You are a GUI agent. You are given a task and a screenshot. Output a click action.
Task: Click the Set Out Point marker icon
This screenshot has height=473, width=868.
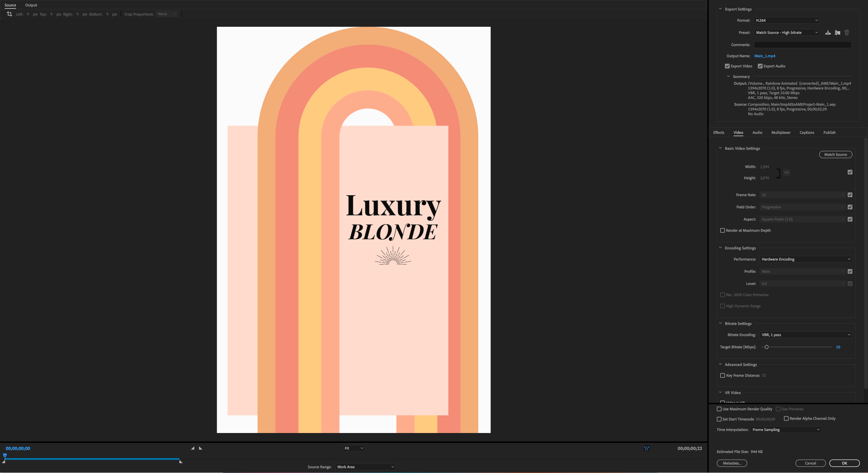click(200, 448)
